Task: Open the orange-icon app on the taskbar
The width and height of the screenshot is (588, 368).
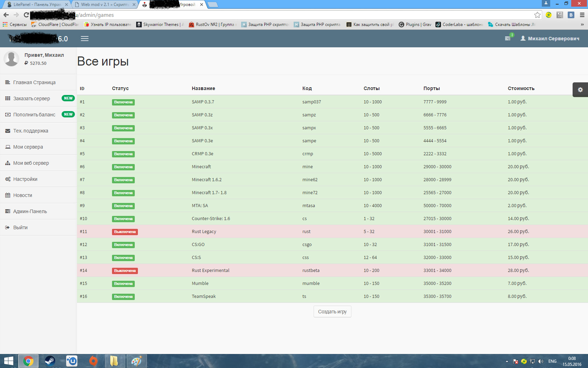Action: pyautogui.click(x=93, y=361)
